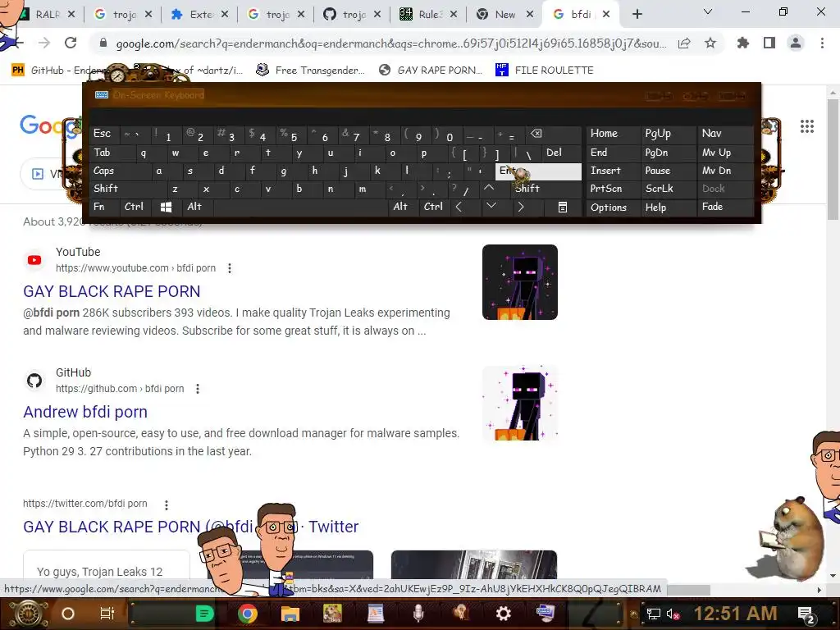
Task: Switch to the GitHub troja tab
Action: (353, 15)
